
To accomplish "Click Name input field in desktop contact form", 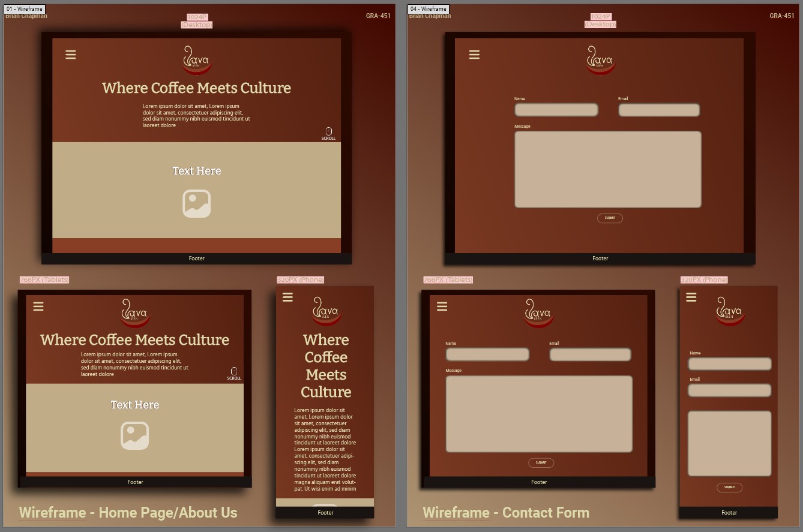I will pos(556,110).
